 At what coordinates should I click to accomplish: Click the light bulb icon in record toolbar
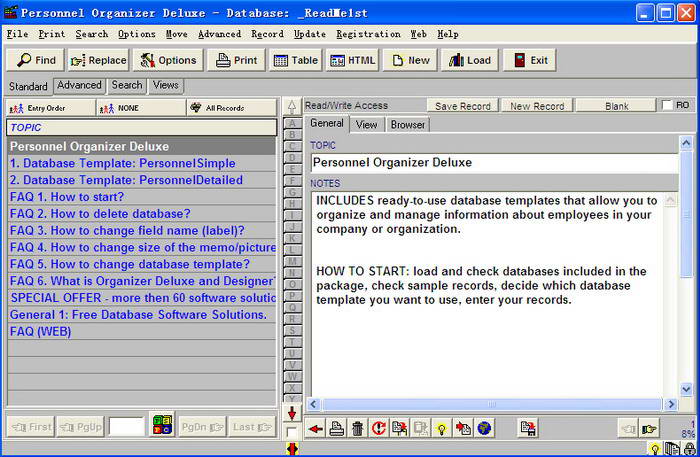[x=442, y=429]
